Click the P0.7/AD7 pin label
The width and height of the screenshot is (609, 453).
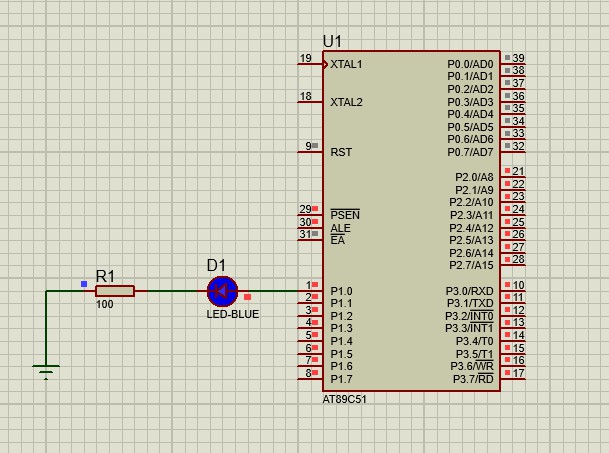pos(470,152)
